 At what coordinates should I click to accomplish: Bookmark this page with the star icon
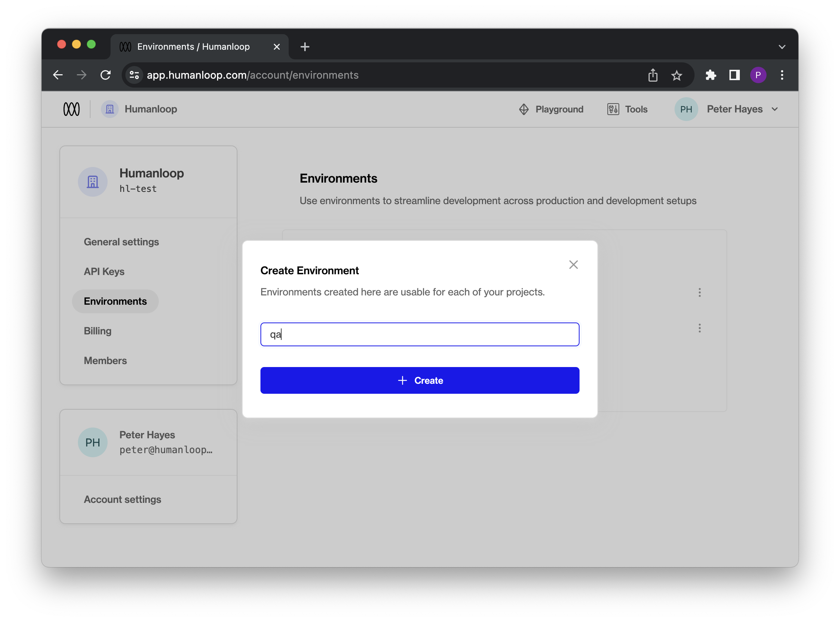point(677,75)
